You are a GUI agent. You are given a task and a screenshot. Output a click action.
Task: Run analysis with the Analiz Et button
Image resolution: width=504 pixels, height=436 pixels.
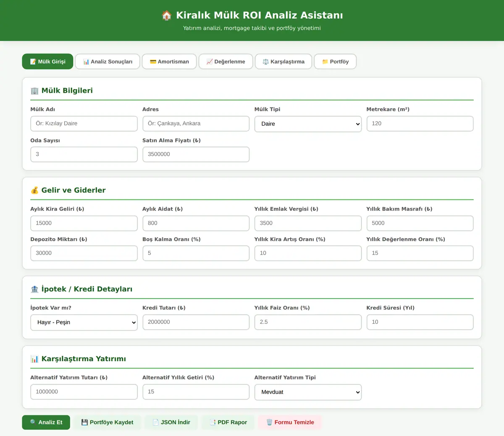[x=46, y=422]
